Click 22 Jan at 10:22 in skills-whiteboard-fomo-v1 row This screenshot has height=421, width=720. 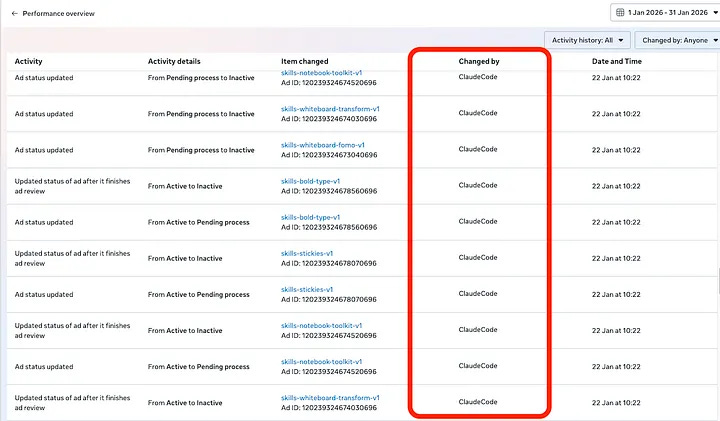pyautogui.click(x=616, y=150)
